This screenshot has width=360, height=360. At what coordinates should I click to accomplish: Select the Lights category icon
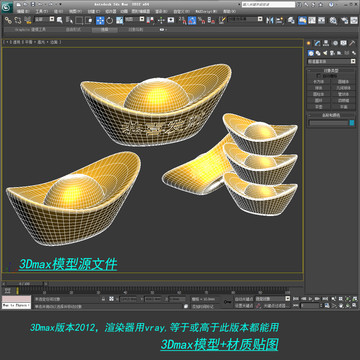[325, 53]
